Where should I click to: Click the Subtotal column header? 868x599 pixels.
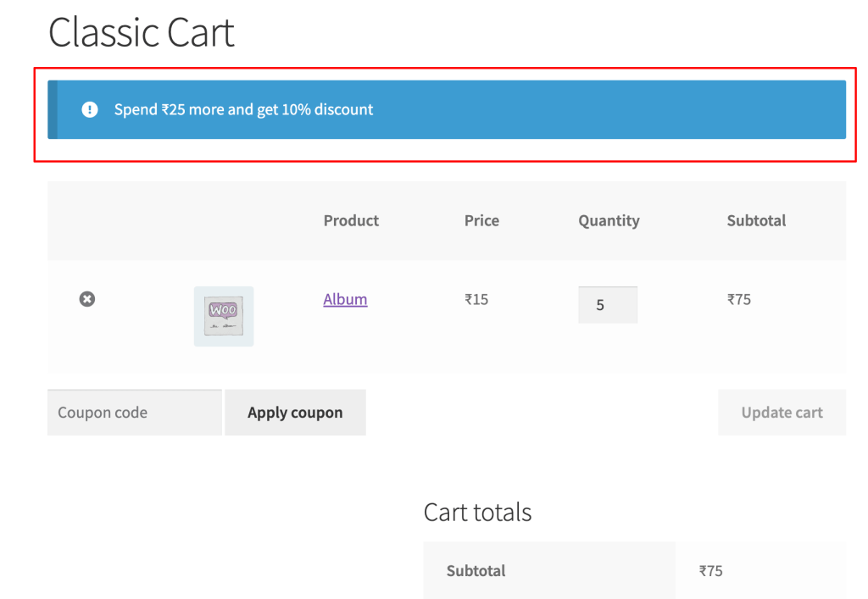[x=755, y=220]
